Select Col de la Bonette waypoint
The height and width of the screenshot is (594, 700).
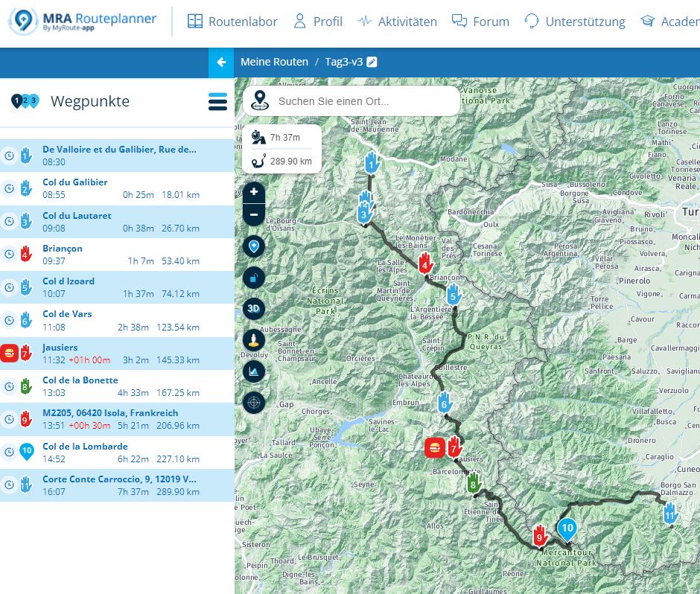point(80,380)
